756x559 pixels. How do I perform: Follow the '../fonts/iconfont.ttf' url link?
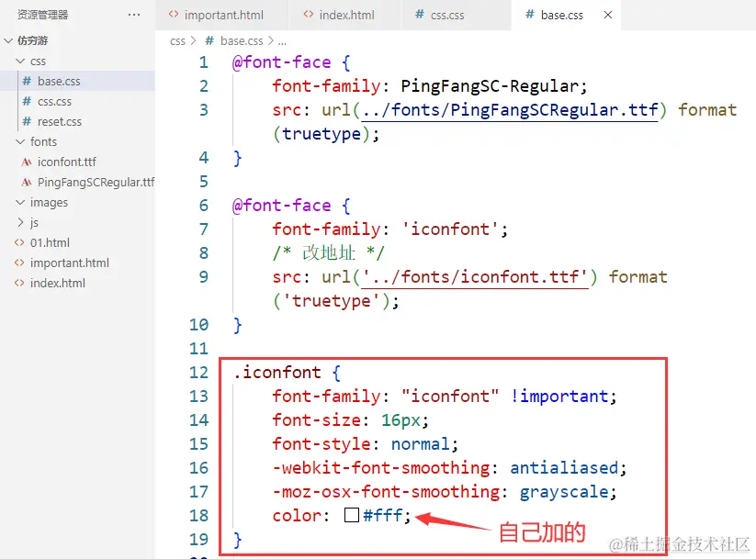coord(474,277)
